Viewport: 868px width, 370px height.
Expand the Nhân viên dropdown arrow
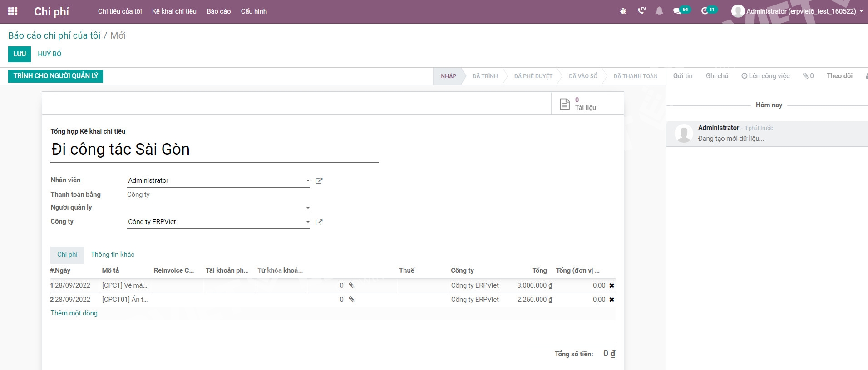click(x=308, y=180)
